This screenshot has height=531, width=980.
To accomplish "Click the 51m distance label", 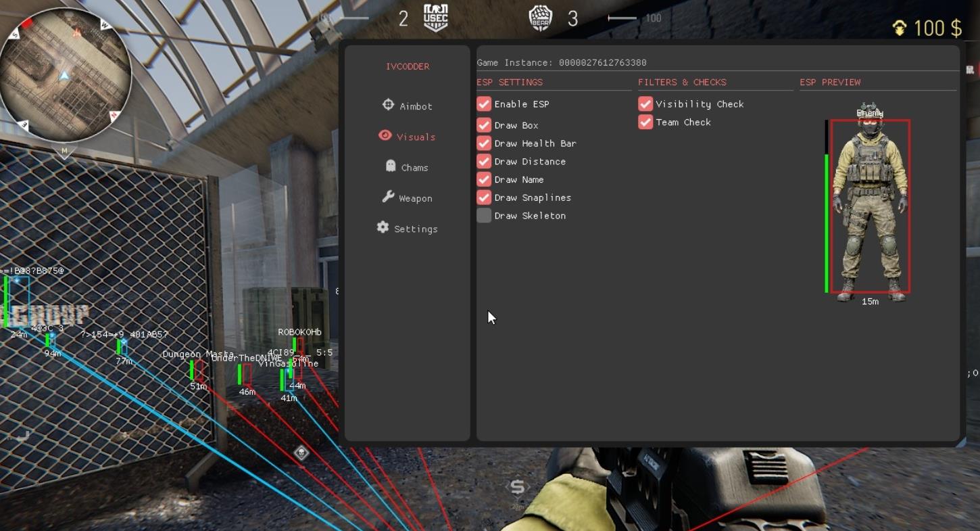I will tap(198, 387).
